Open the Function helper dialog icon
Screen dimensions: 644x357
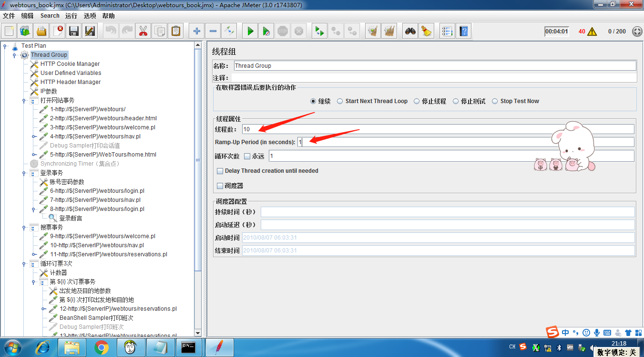(447, 31)
